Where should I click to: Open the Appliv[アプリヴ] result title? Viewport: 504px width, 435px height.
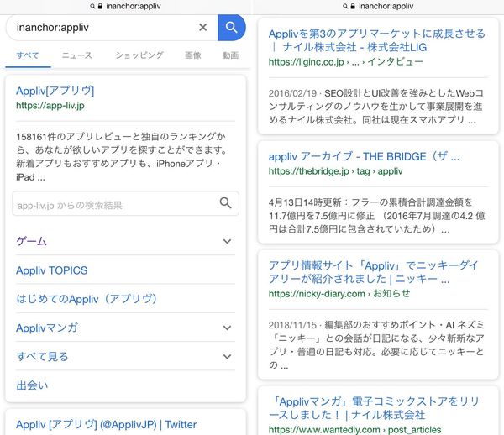55,91
